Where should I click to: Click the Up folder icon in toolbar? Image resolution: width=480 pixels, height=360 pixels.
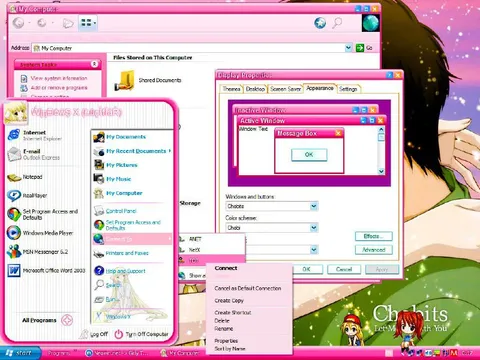click(68, 23)
